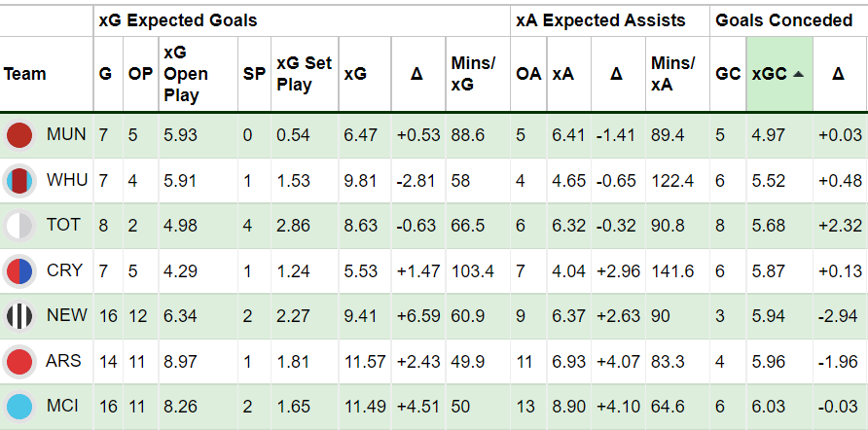Image resolution: width=868 pixels, height=430 pixels.
Task: Click the NEW striped team crest icon
Action: 19,316
